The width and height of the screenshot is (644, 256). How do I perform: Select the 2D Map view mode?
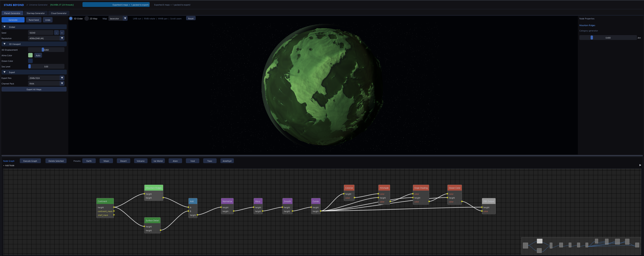[87, 18]
